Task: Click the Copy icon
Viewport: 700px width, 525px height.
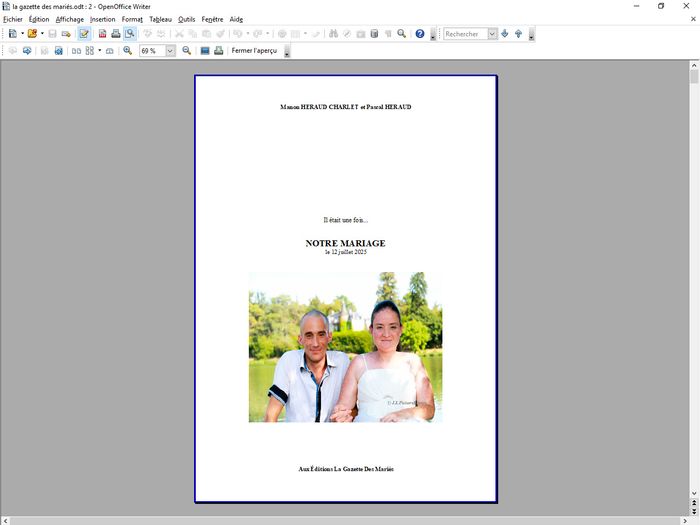Action: tap(192, 33)
